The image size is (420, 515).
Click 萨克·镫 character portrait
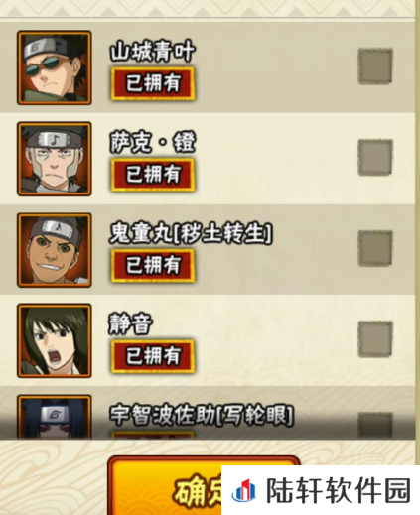(55, 159)
